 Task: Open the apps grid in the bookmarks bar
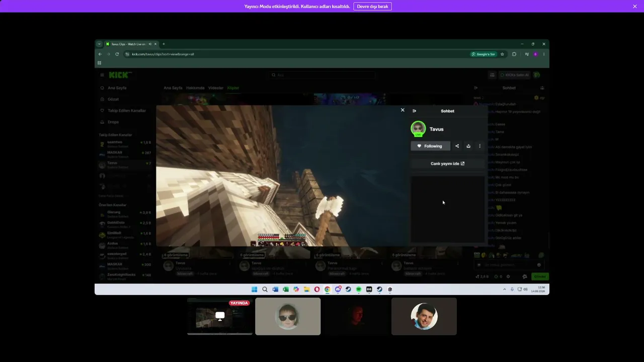[x=100, y=63]
